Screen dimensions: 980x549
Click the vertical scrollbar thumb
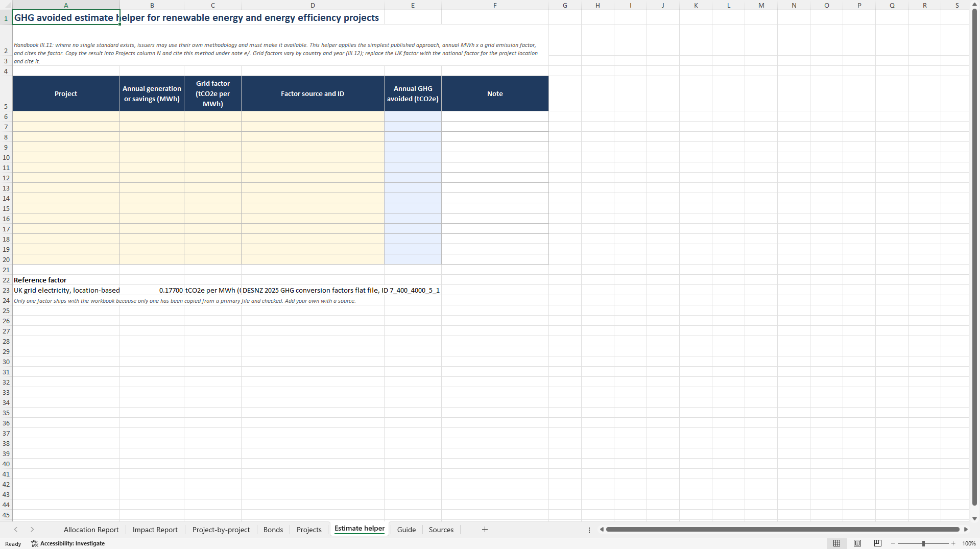tap(974, 258)
